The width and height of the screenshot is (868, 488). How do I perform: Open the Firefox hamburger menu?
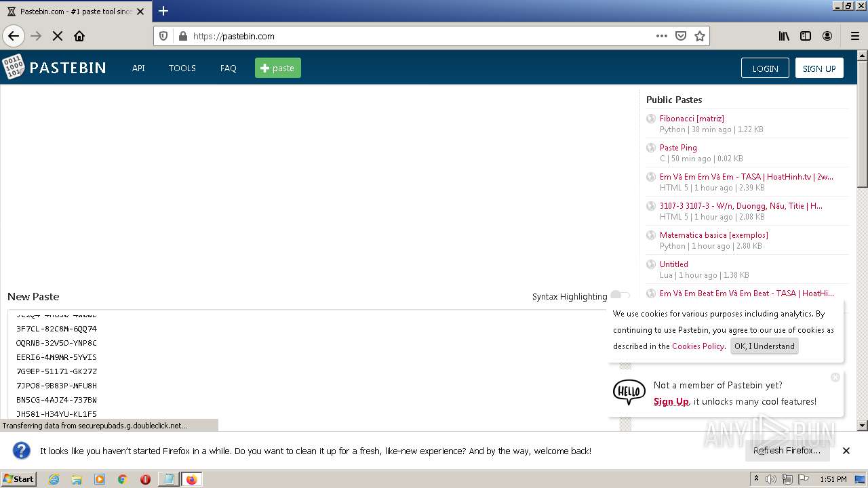(855, 36)
